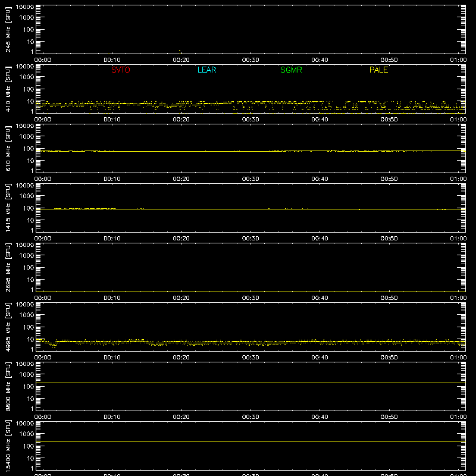This screenshot has height=476, width=476.
Task: Select the 15400 MHz [SFU] axis title
Action: click(8, 446)
